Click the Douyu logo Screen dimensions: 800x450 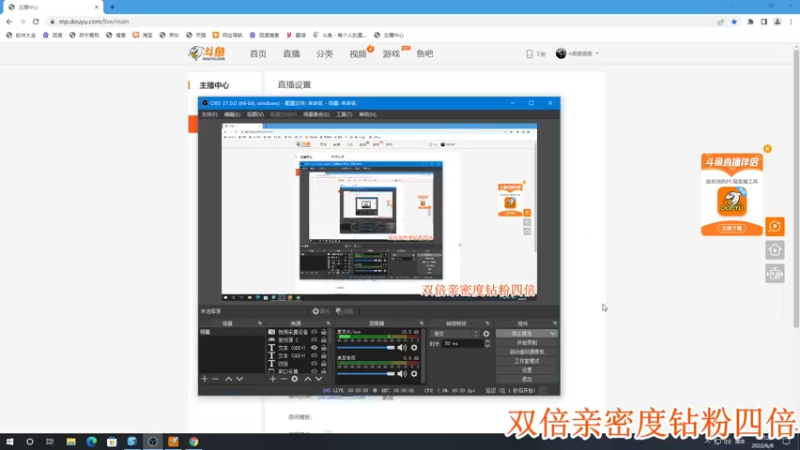pyautogui.click(x=207, y=53)
